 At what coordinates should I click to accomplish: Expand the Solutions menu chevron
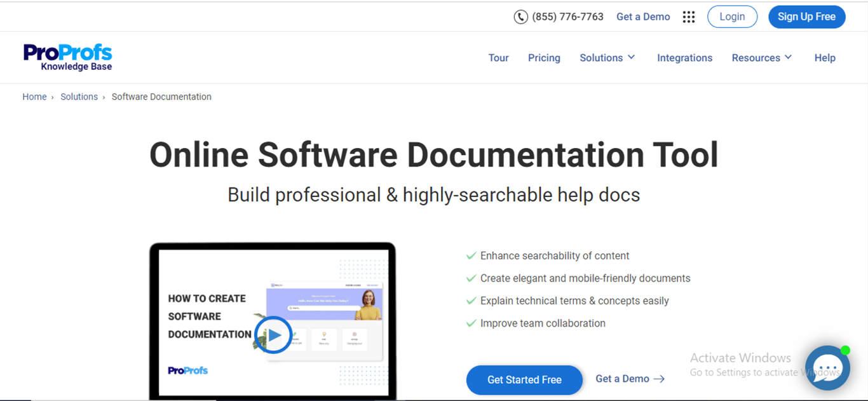[632, 57]
